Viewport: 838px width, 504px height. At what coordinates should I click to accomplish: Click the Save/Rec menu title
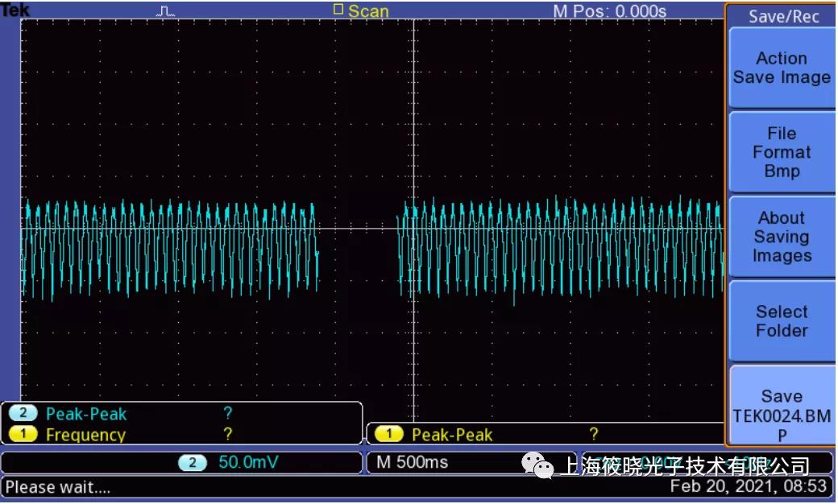783,17
